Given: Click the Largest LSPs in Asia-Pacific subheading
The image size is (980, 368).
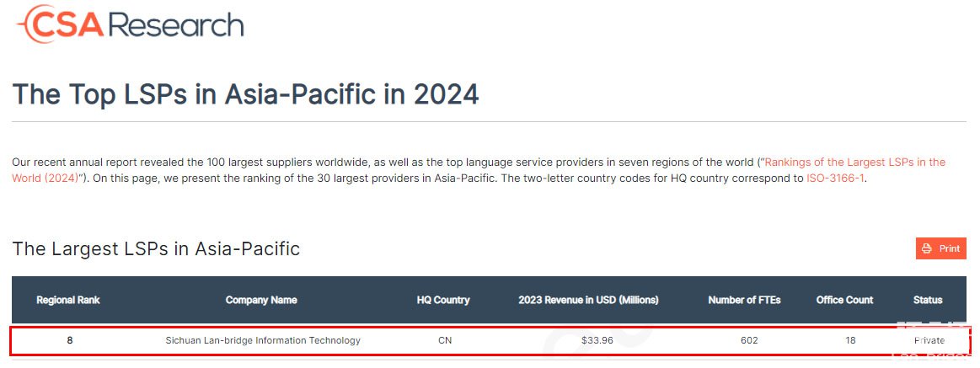Looking at the screenshot, I should click(156, 248).
